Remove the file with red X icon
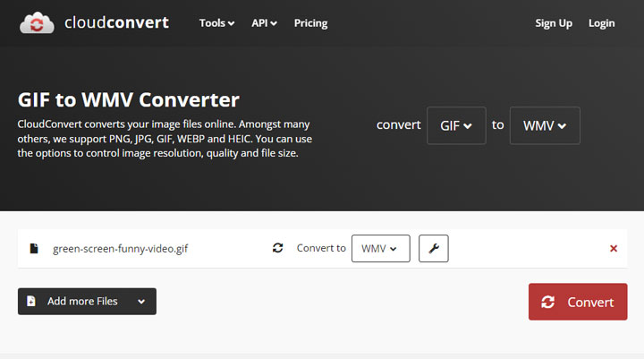The image size is (644, 359). 614,248
